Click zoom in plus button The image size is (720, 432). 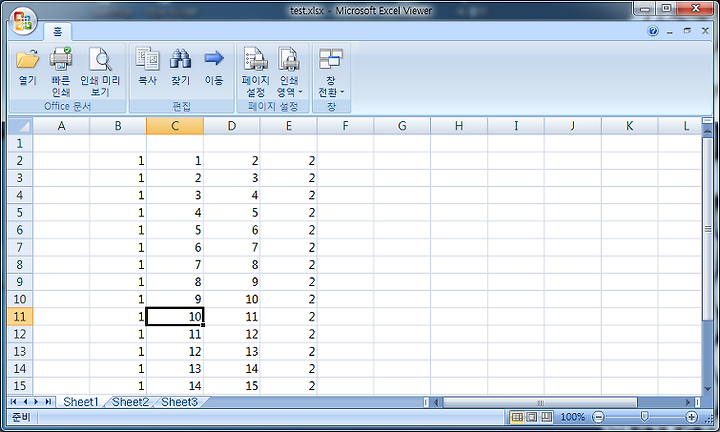click(x=691, y=417)
